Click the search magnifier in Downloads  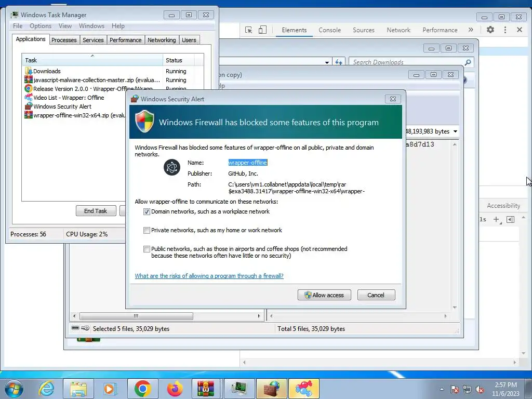(x=468, y=62)
